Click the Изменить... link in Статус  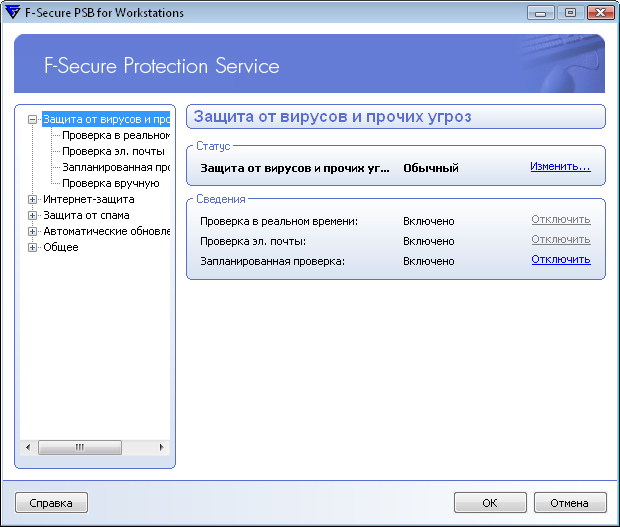[560, 166]
